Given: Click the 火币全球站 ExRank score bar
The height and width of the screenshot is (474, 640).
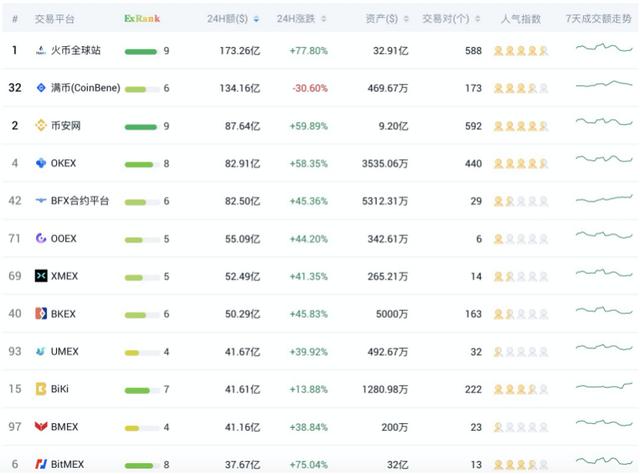Looking at the screenshot, I should tap(141, 51).
